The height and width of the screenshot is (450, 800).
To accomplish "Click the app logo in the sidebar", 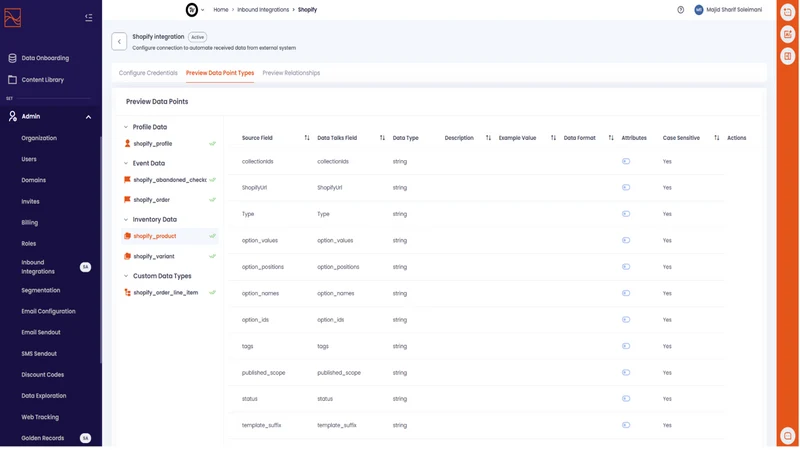I will point(12,18).
